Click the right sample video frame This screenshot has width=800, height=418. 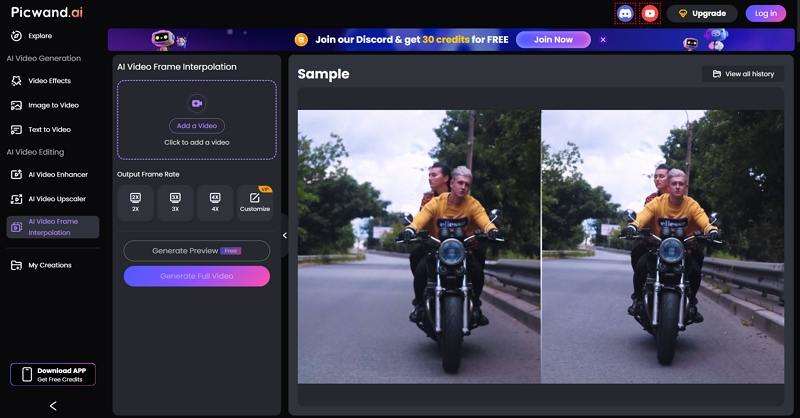663,247
